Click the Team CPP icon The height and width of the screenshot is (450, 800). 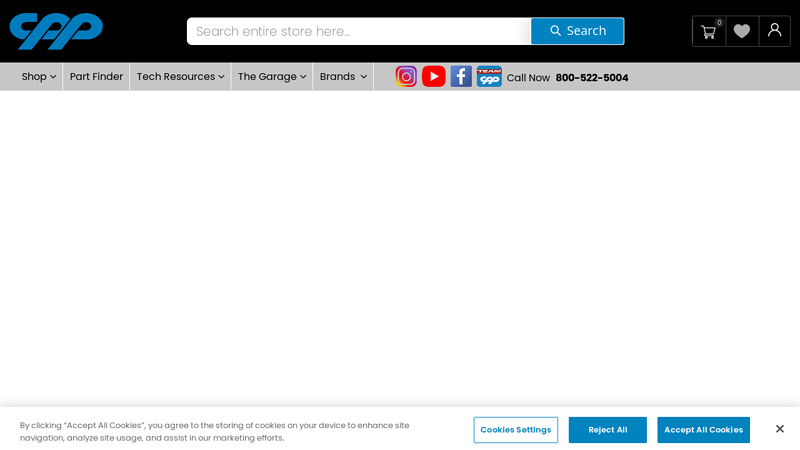(489, 77)
